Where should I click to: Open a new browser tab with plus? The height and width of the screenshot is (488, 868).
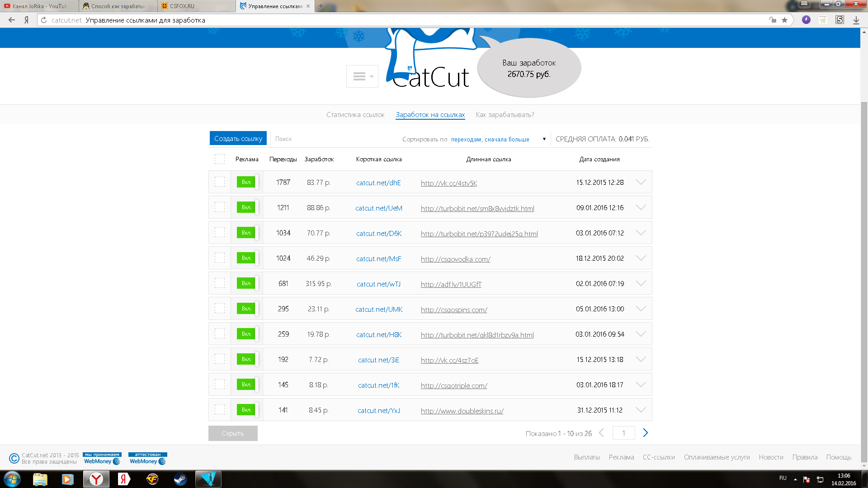point(321,6)
